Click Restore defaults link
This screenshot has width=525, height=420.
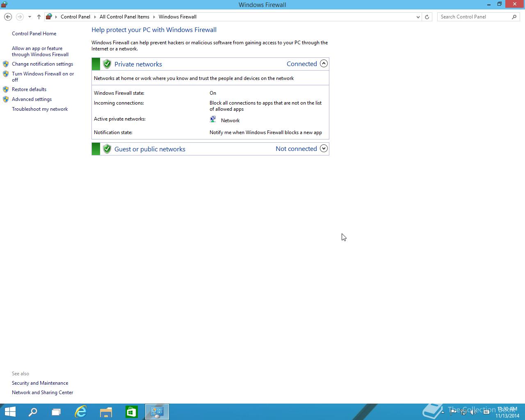[x=29, y=89]
